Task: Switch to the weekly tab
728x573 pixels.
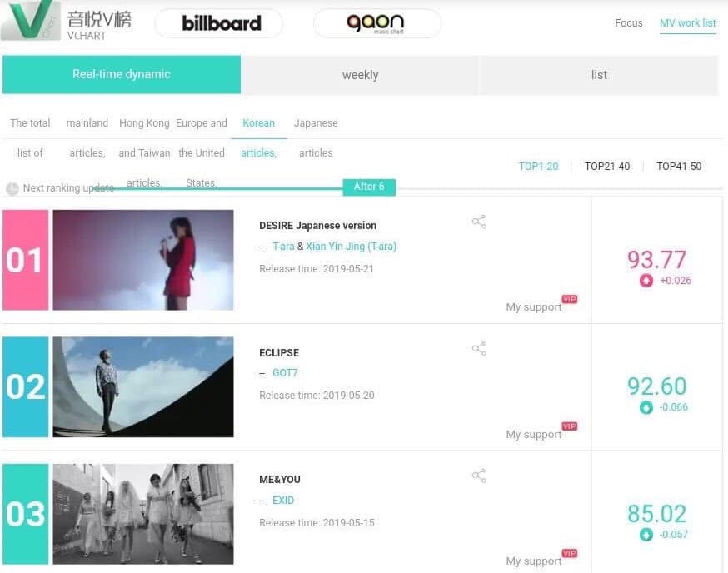Action: click(x=360, y=75)
